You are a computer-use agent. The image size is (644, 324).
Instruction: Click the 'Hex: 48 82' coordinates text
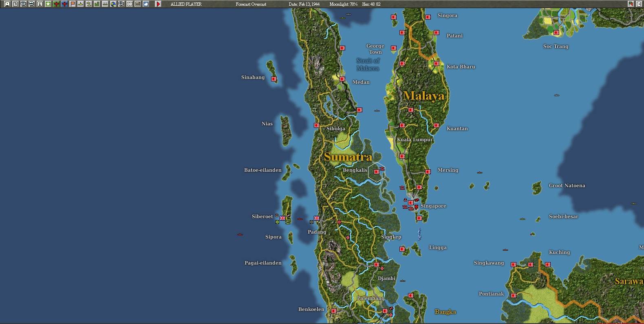[371, 4]
